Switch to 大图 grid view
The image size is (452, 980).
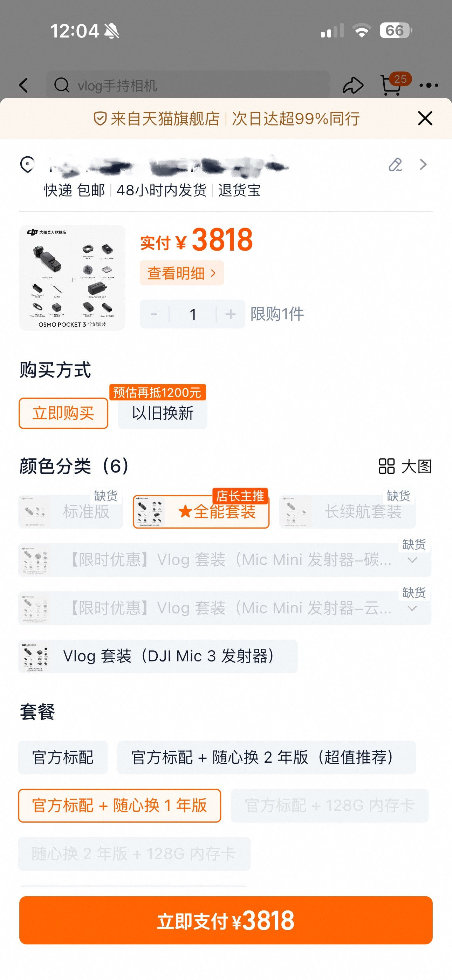405,466
